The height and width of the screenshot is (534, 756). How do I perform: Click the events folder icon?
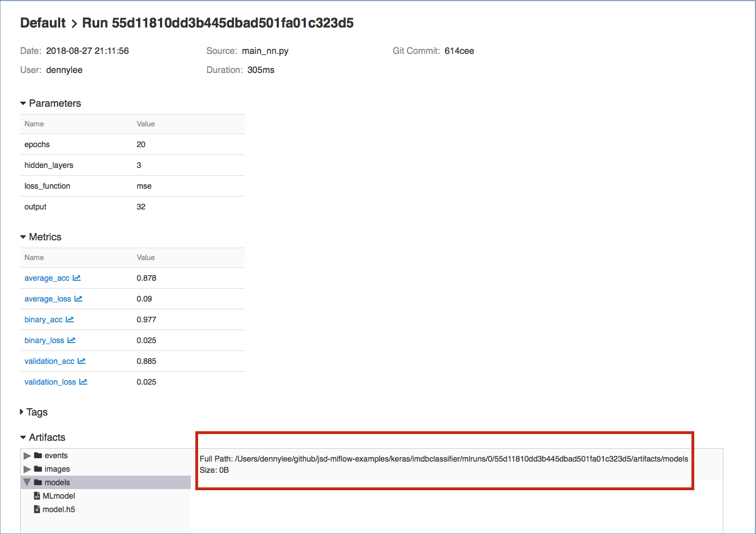[38, 455]
